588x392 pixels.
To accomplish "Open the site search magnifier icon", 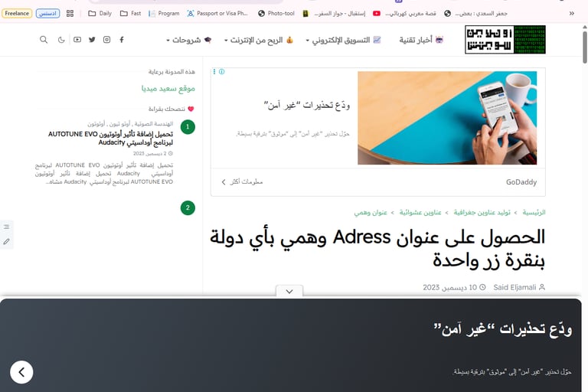I will pyautogui.click(x=44, y=39).
